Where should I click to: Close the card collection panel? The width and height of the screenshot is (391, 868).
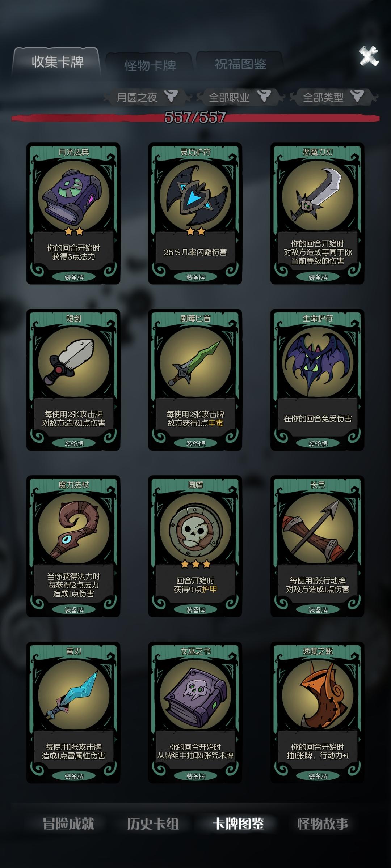coord(369,56)
